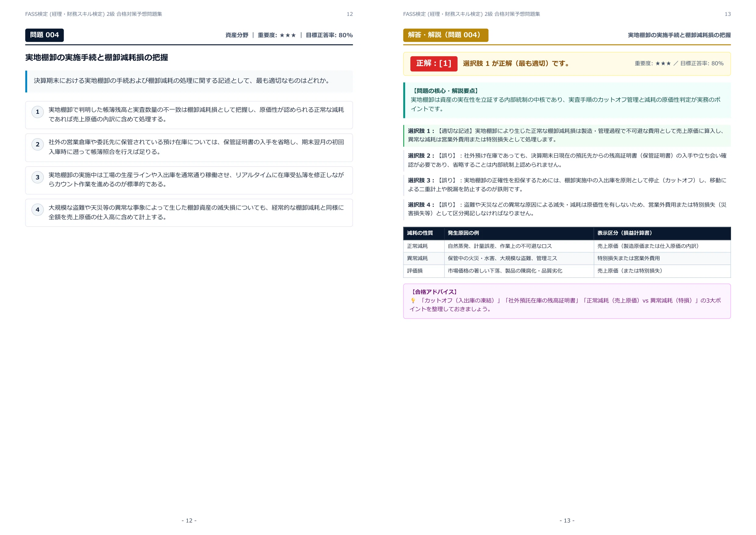
Task: Click the 問題 004 badge
Action: pyautogui.click(x=45, y=35)
